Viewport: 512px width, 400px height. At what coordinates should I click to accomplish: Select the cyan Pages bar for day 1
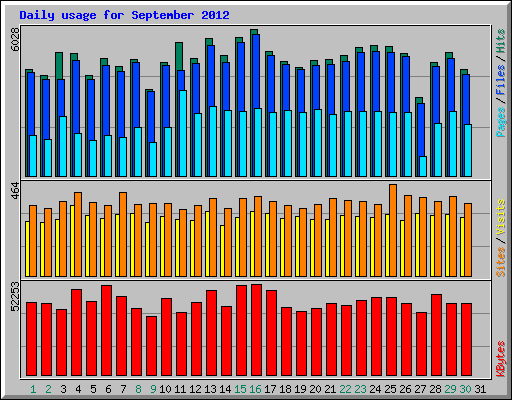pos(33,156)
